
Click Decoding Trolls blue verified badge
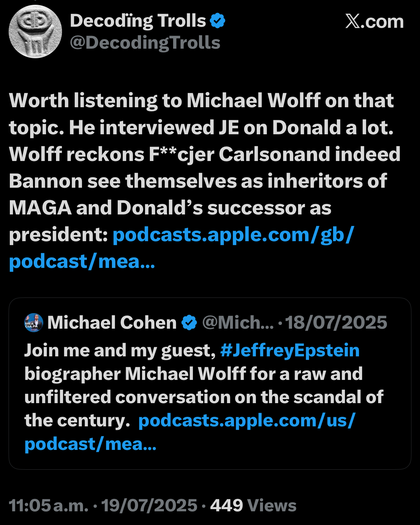(218, 21)
